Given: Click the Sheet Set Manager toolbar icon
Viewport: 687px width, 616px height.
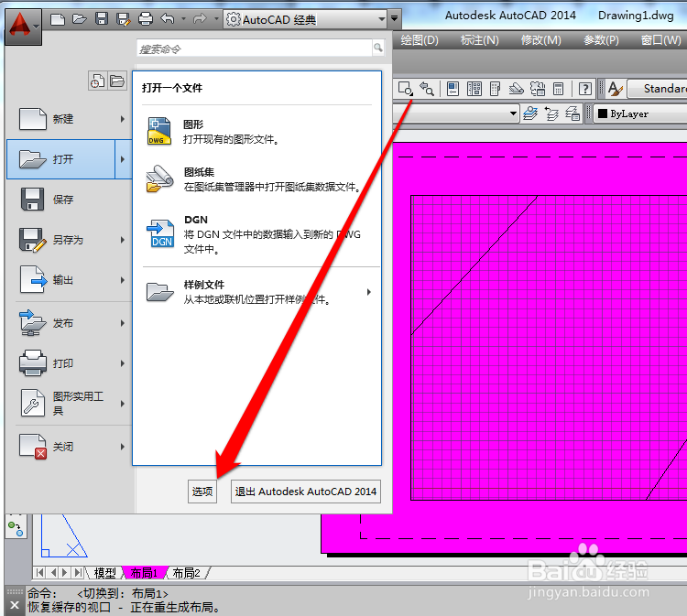Looking at the screenshot, I should [x=516, y=89].
